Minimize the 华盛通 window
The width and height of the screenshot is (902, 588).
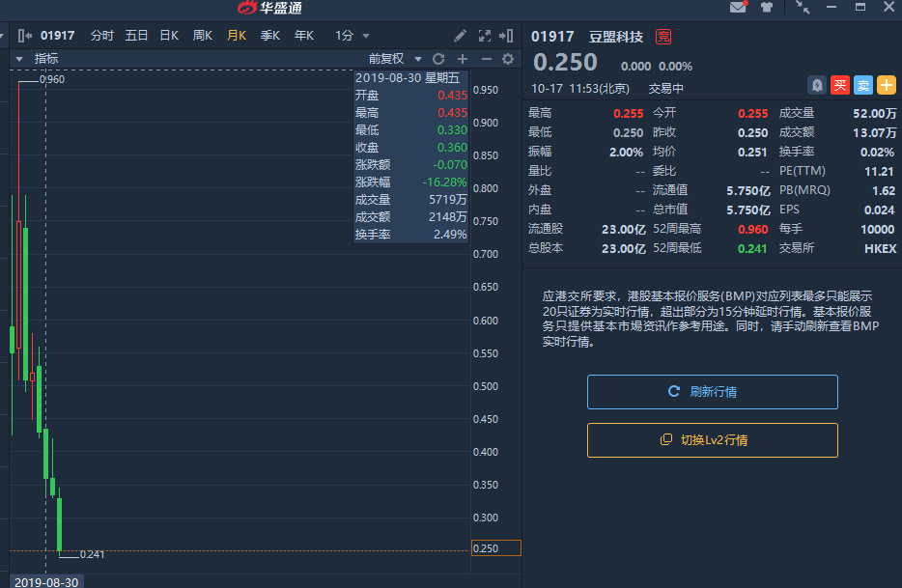coord(832,7)
